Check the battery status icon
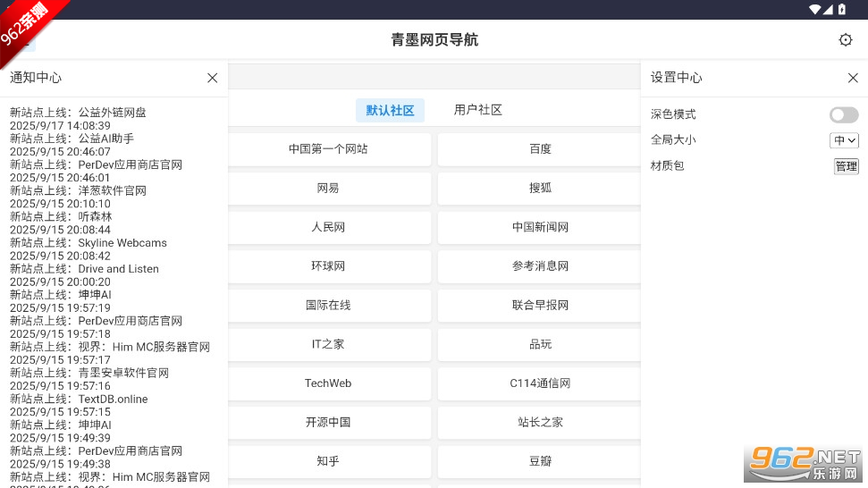 coord(842,9)
